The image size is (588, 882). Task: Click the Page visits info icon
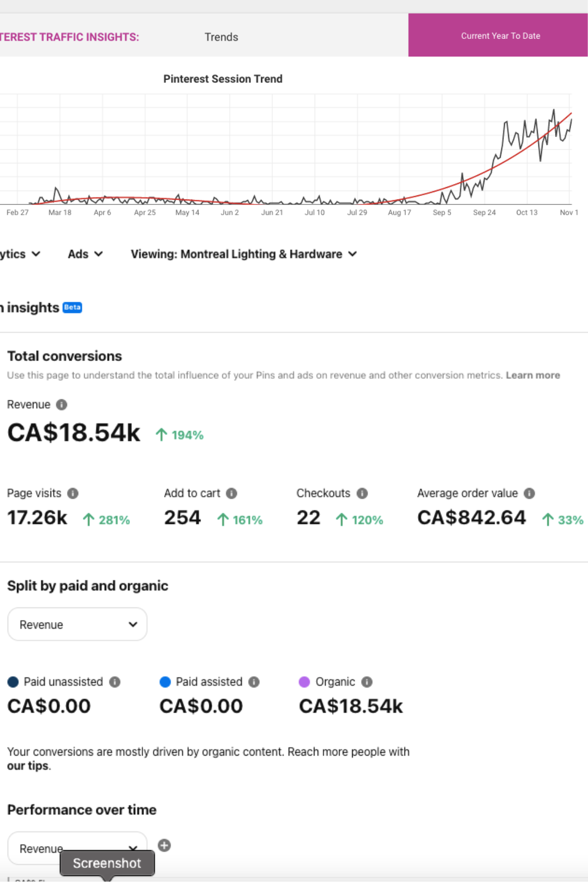coord(73,493)
